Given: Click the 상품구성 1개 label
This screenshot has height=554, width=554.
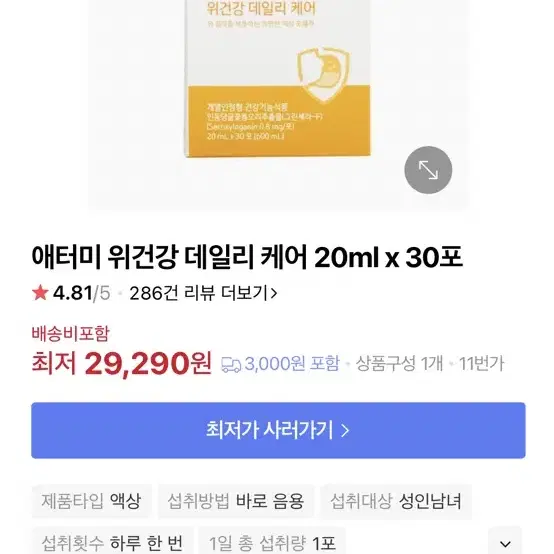Looking at the screenshot, I should [399, 364].
